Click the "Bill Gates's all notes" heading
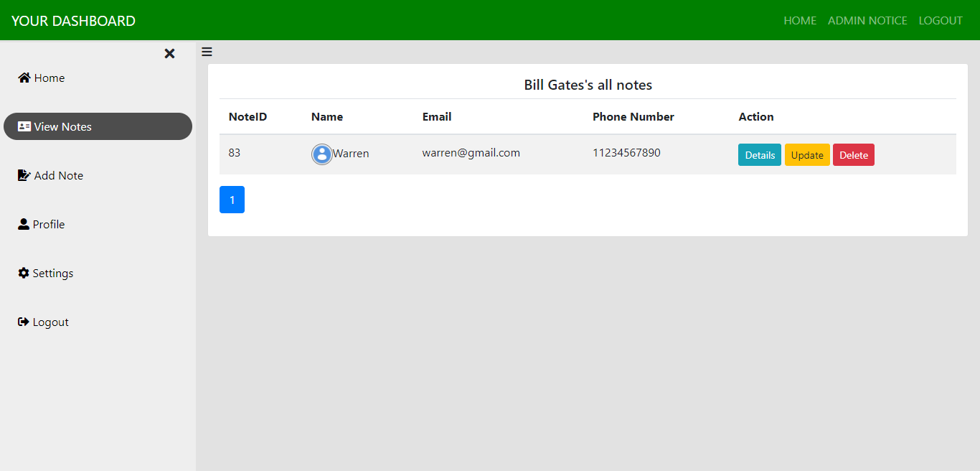 click(588, 85)
